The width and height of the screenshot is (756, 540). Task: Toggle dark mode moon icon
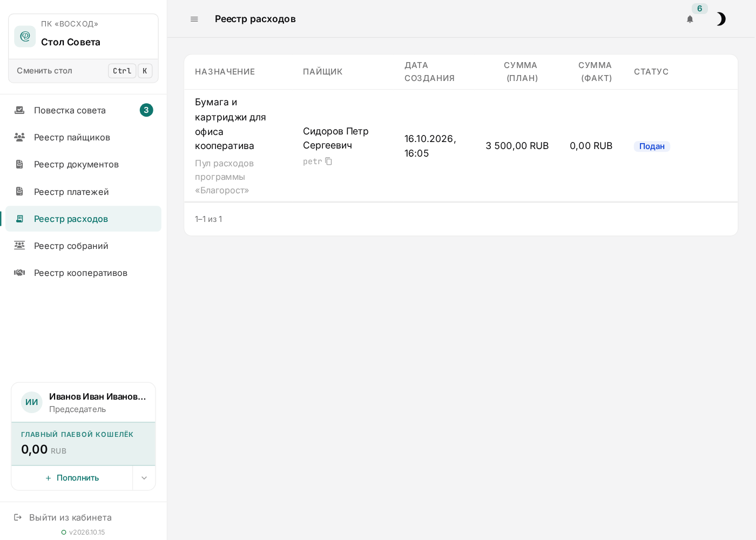click(x=721, y=19)
